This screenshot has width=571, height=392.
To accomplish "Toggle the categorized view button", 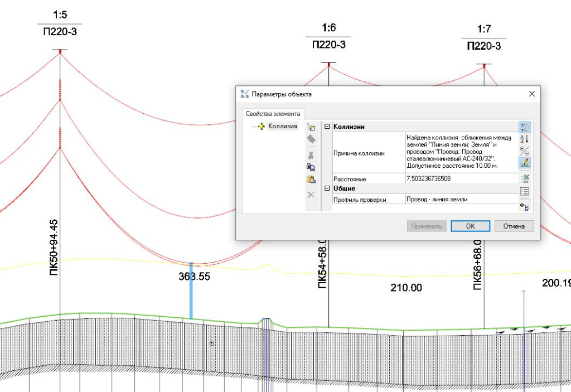I will (524, 127).
